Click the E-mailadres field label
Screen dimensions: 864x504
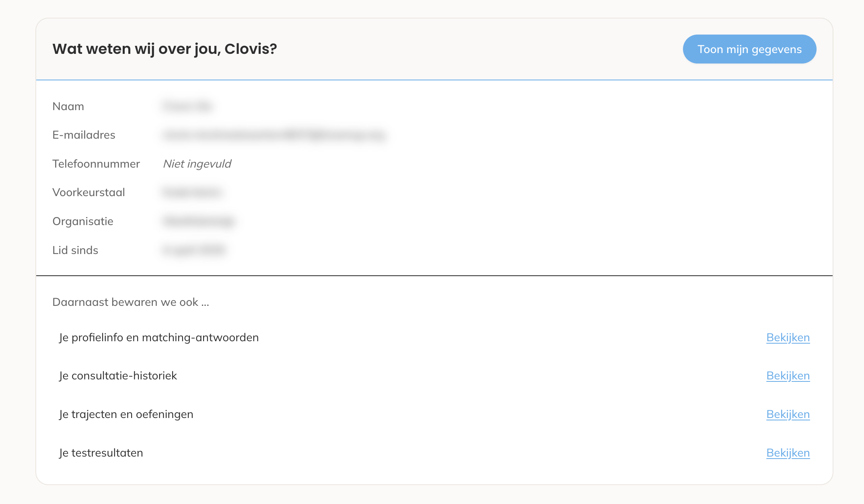tap(84, 135)
